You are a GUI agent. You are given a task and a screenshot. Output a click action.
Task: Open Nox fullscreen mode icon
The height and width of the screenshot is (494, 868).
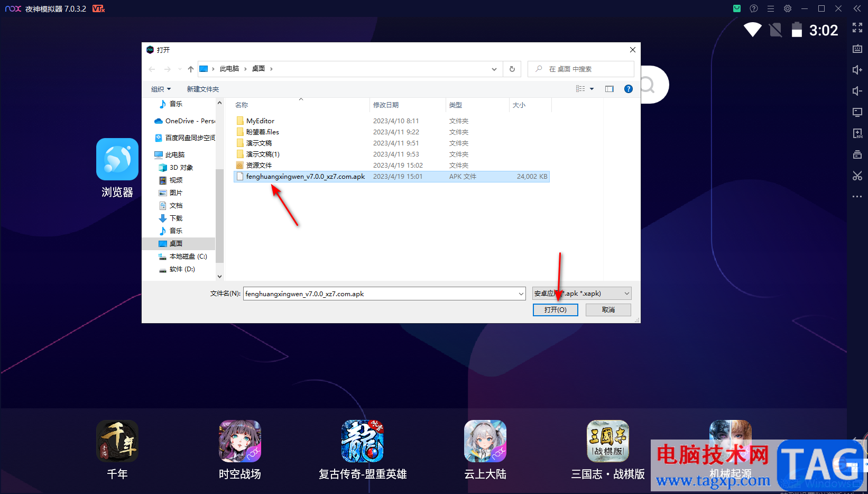coord(857,28)
